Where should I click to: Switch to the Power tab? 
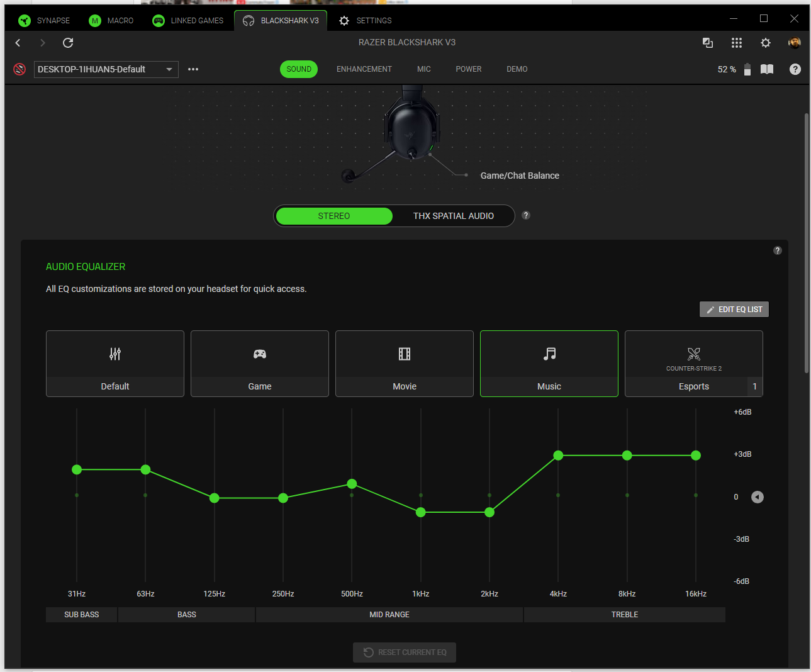click(469, 69)
